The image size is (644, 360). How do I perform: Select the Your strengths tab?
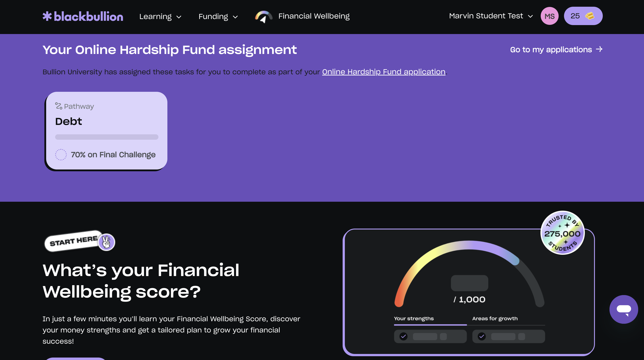[414, 319]
